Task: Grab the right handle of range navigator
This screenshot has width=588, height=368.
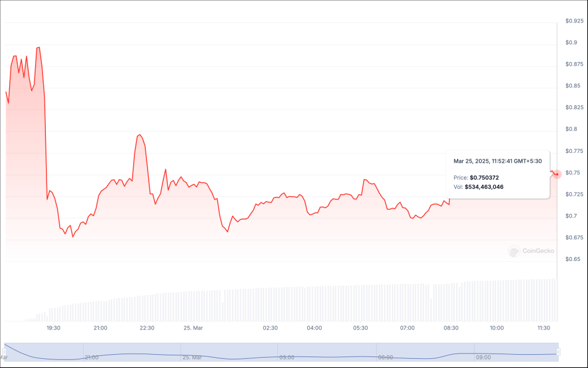Action: click(558, 351)
